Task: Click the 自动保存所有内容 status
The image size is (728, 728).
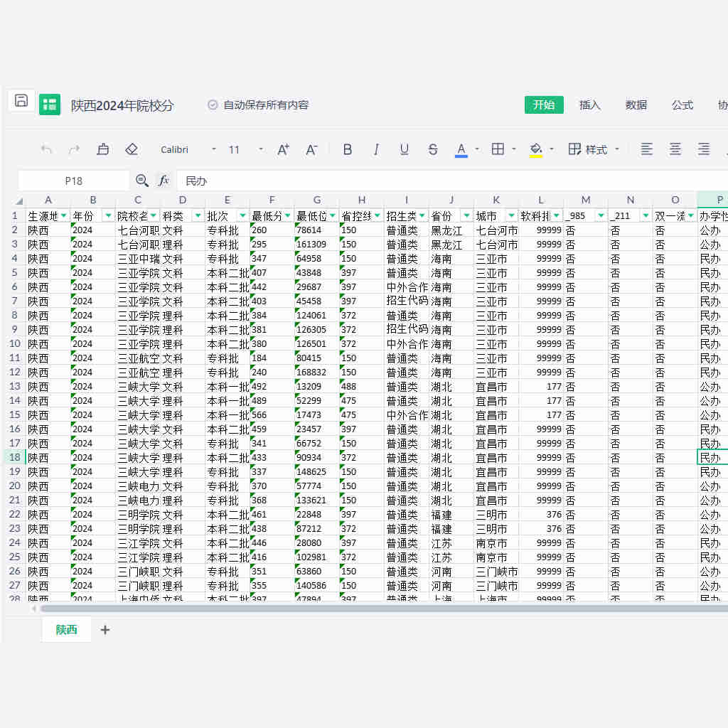Action: tap(258, 105)
